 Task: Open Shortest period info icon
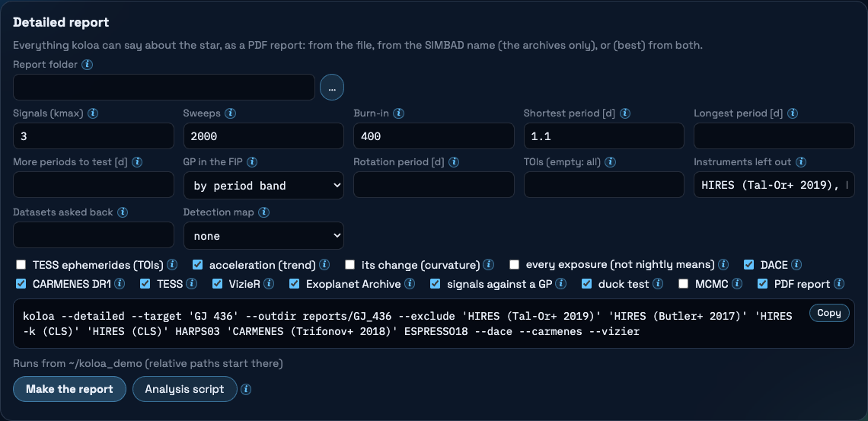coord(625,113)
